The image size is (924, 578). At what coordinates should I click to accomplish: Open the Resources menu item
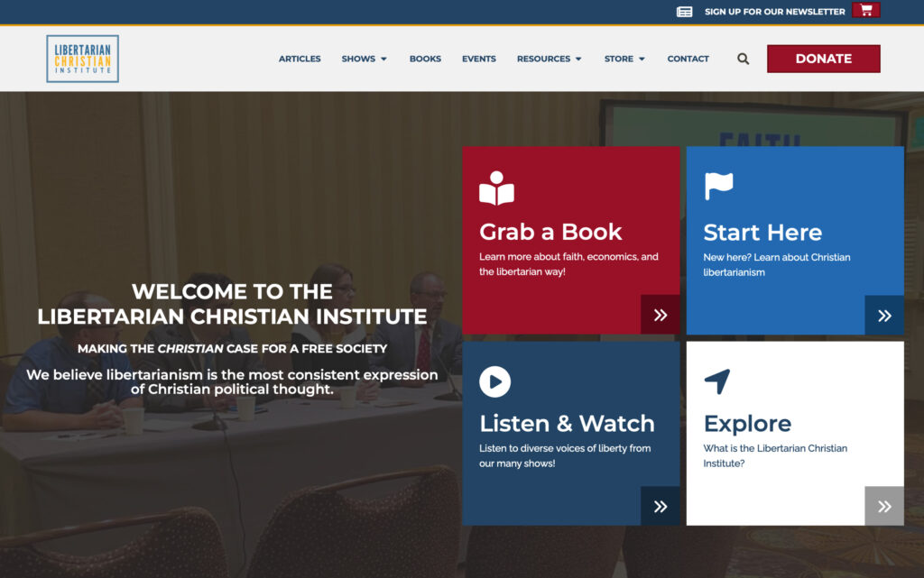(x=543, y=59)
